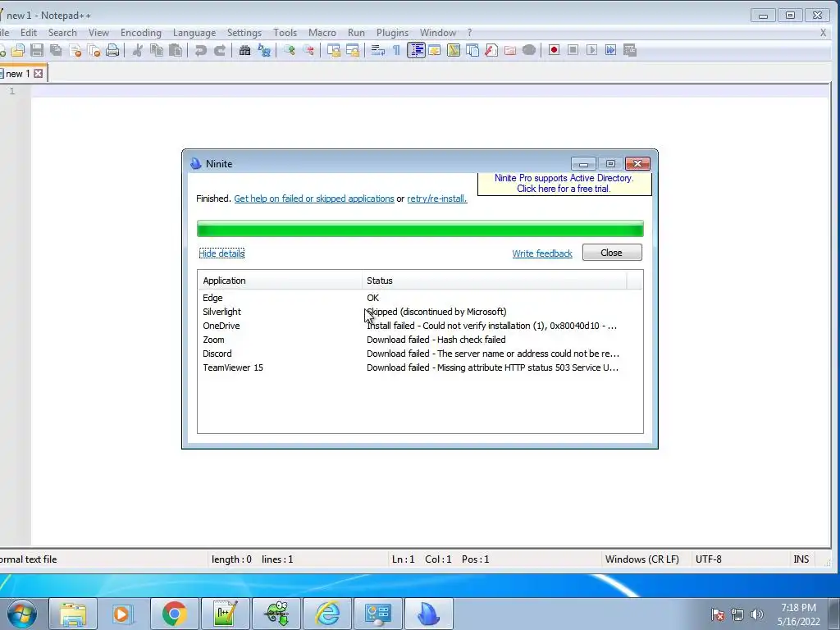Click the Save icon in Notepad++ toolbar
840x630 pixels.
pyautogui.click(x=37, y=50)
